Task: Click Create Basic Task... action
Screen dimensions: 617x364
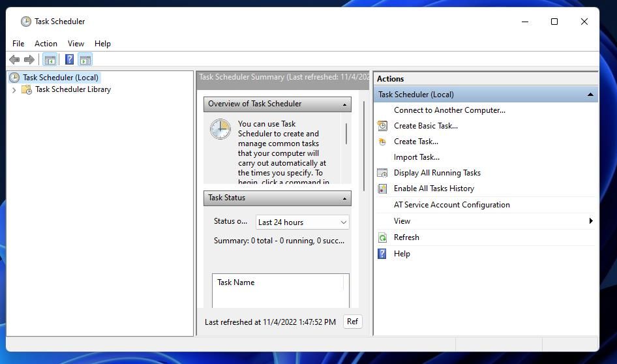Action: click(x=426, y=126)
